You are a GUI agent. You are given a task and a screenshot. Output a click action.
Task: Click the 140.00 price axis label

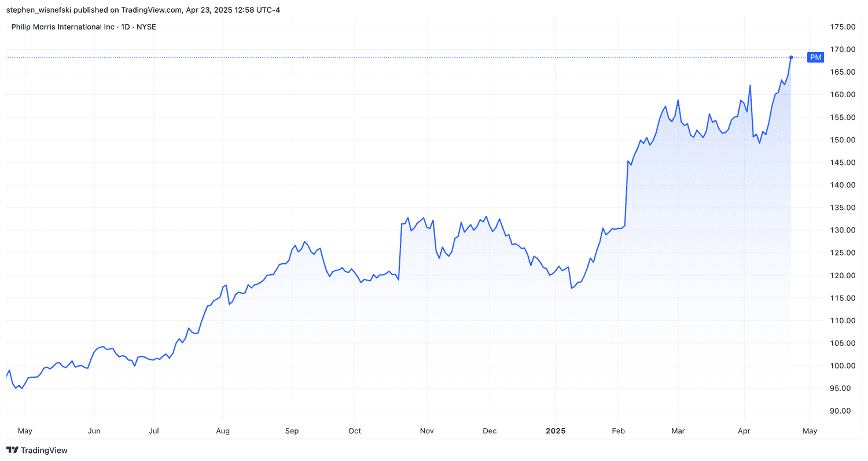coord(841,185)
